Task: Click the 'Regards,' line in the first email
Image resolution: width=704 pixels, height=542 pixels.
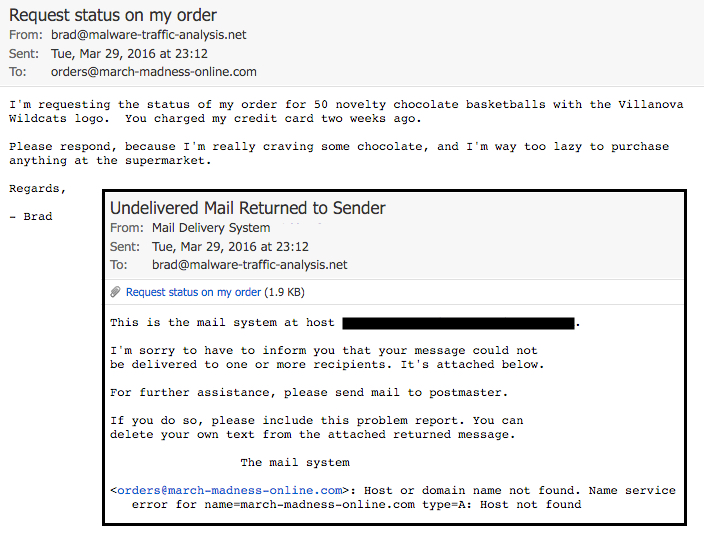Action: tap(38, 189)
